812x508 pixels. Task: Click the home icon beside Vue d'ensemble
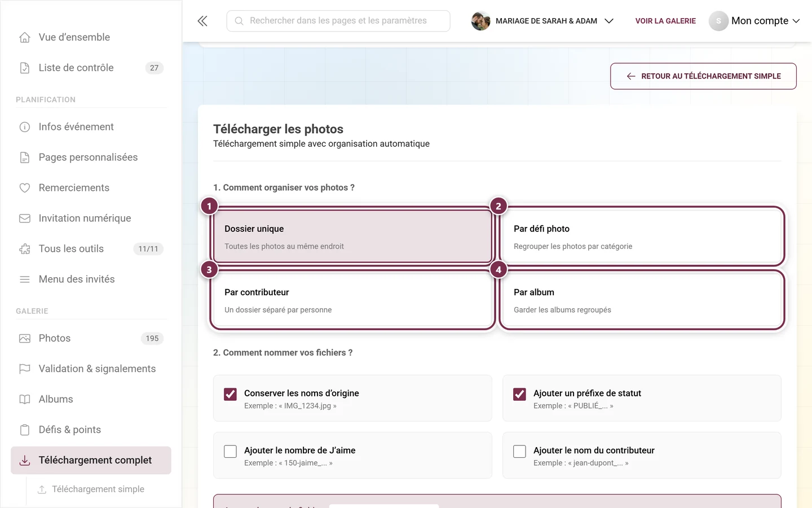[25, 37]
